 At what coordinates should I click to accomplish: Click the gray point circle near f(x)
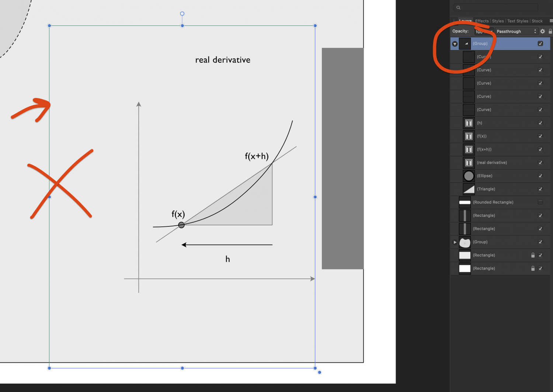click(x=181, y=225)
